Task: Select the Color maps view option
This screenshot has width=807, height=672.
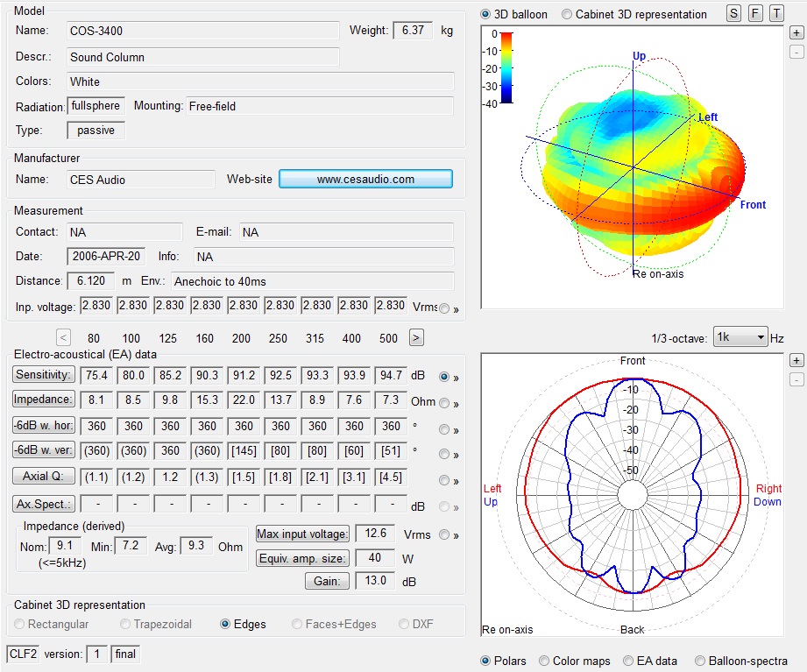Action: [544, 661]
